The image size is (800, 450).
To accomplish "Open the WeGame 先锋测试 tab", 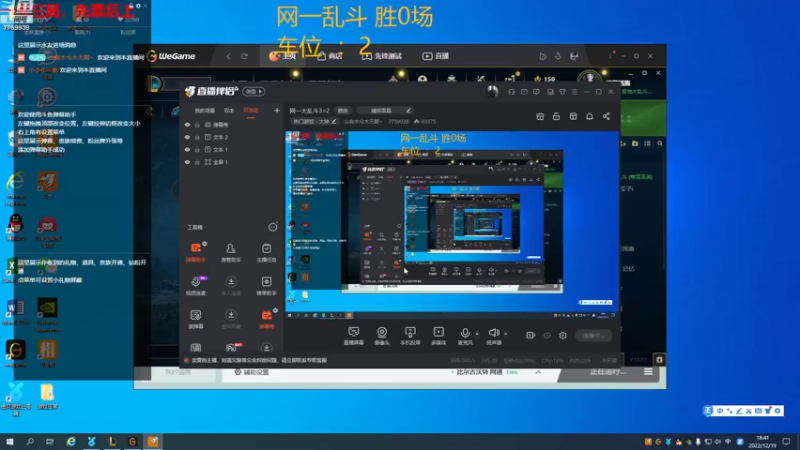I will [382, 56].
